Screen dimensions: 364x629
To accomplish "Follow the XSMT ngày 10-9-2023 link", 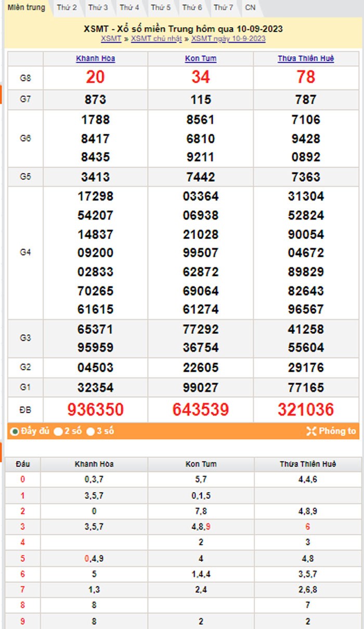I will pos(228,39).
